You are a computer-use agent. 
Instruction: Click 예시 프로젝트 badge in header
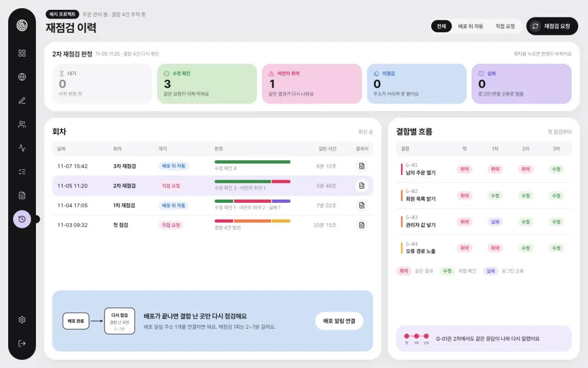pyautogui.click(x=62, y=14)
